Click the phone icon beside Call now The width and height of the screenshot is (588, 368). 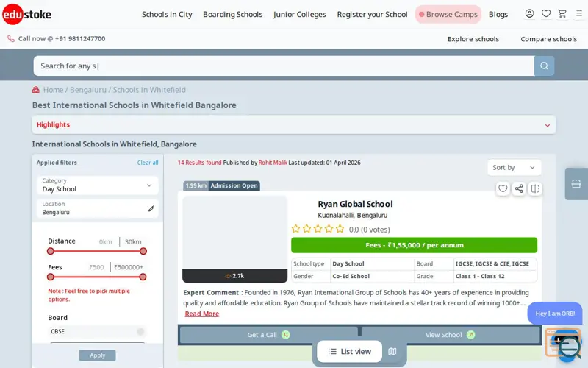coord(11,39)
